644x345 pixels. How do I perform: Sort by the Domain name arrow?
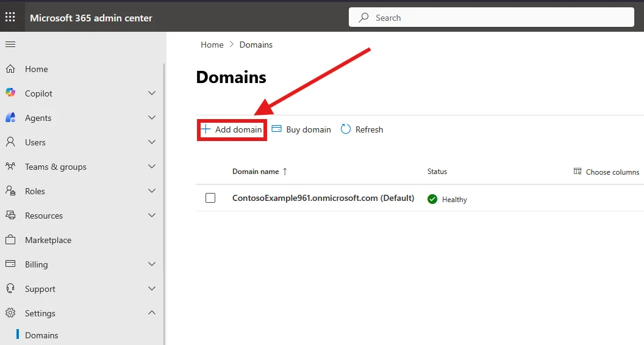click(x=285, y=172)
